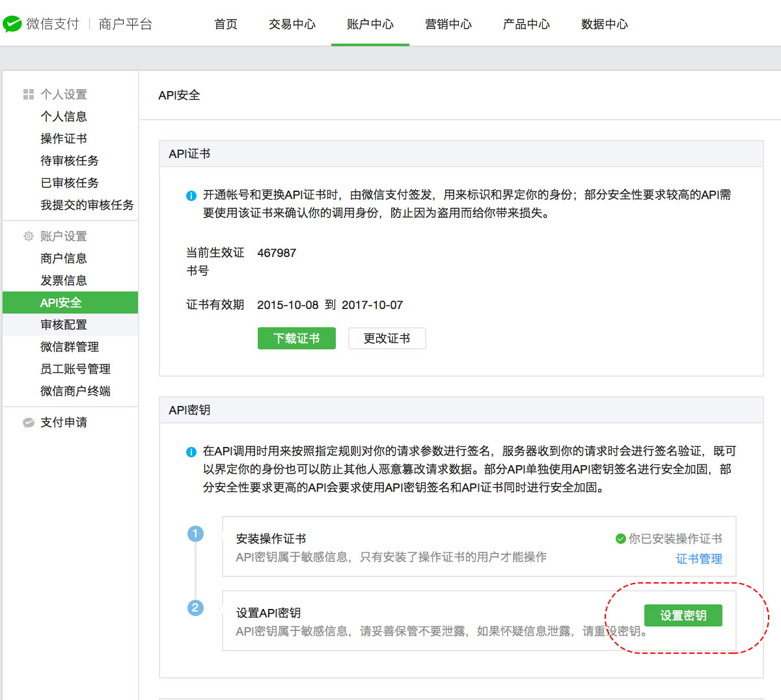Click the 账户设置 gear icon
The height and width of the screenshot is (700, 781).
(29, 236)
